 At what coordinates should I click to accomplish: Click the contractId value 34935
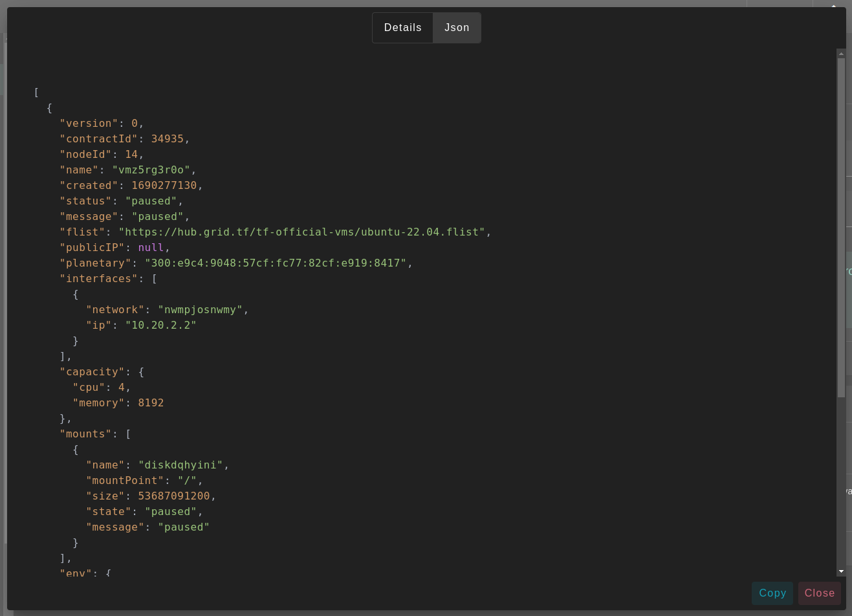point(168,139)
